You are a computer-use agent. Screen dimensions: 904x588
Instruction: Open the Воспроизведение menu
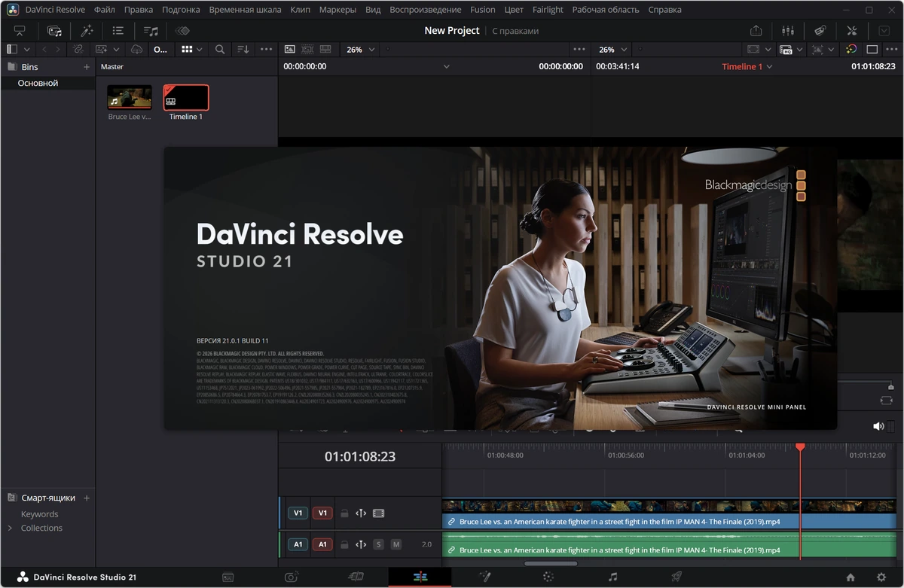[x=426, y=10]
